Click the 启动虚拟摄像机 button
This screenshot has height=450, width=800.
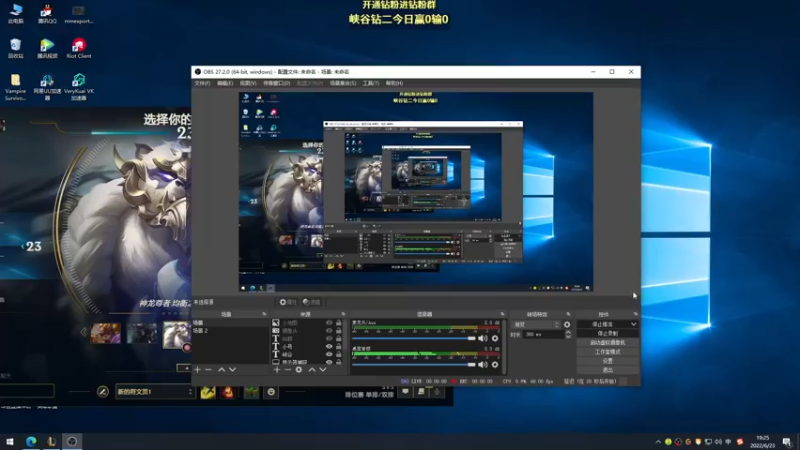(x=608, y=343)
